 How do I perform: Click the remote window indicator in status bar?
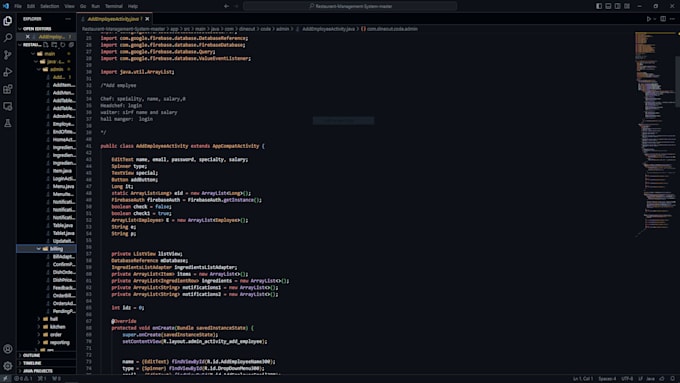(x=5, y=379)
